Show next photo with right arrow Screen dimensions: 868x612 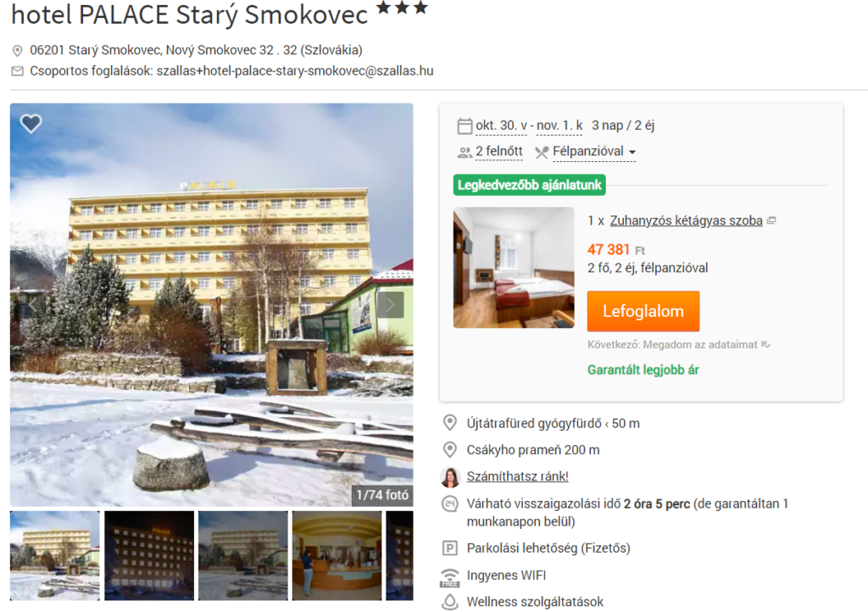point(390,304)
